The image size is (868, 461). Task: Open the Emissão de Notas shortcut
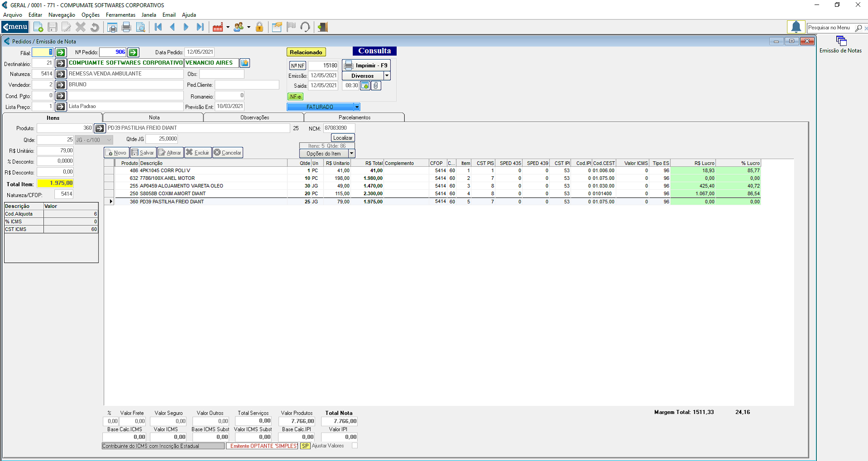(841, 45)
